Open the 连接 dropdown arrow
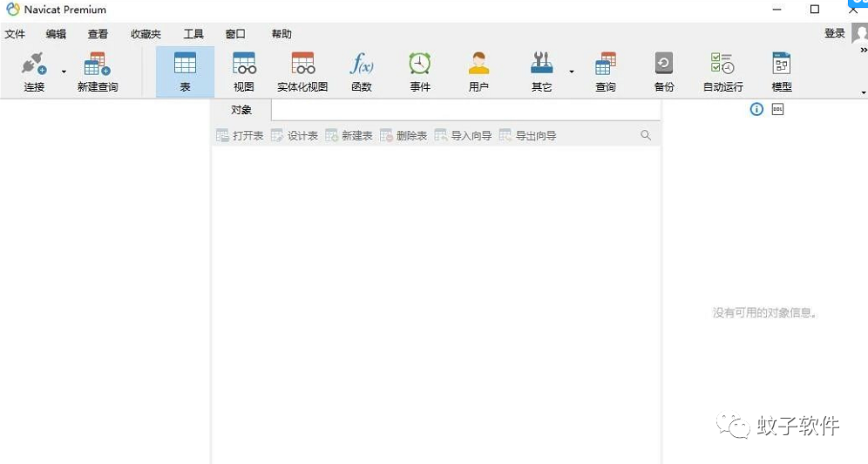 (x=64, y=72)
